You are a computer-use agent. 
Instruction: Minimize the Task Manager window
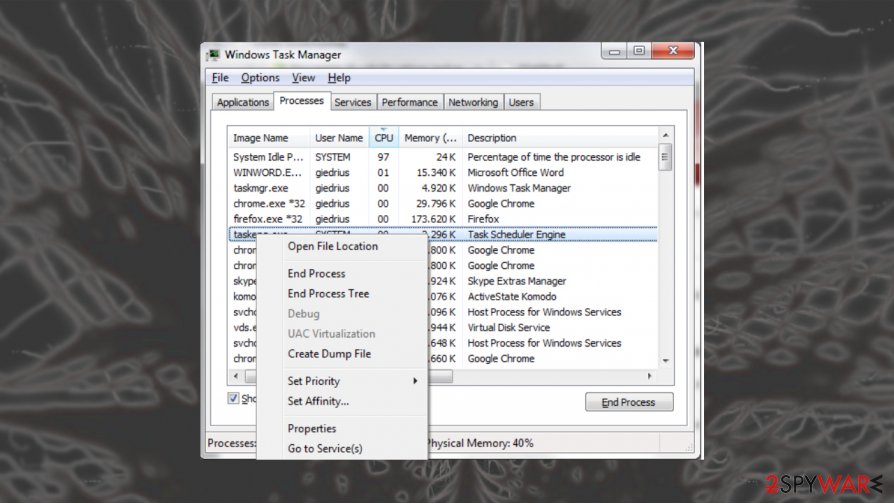(x=614, y=51)
